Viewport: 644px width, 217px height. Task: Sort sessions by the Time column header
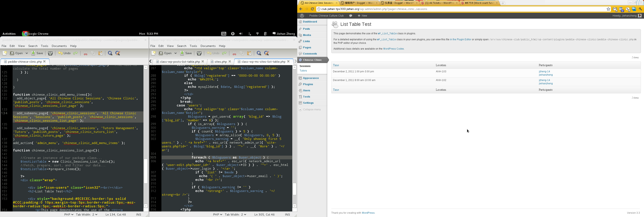[x=336, y=65]
